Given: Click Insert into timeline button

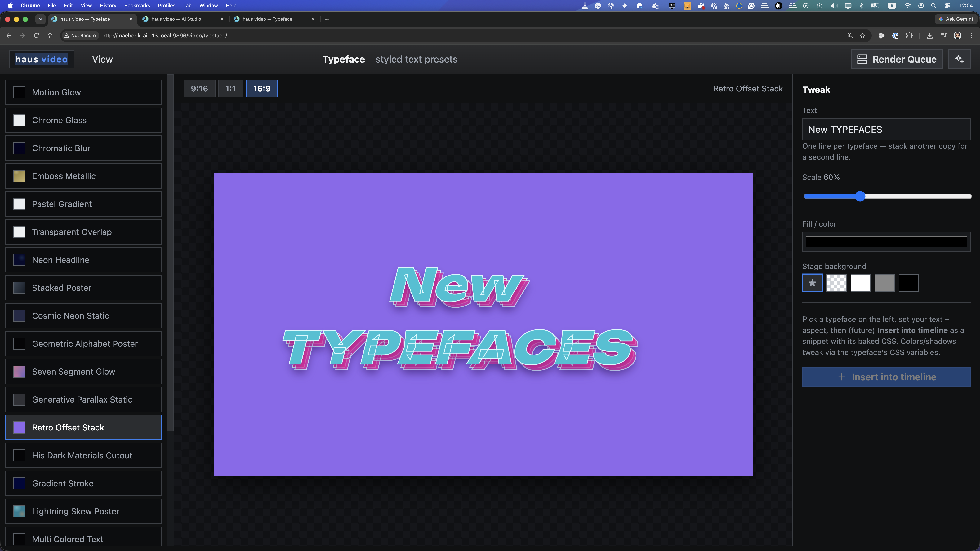Looking at the screenshot, I should [886, 377].
